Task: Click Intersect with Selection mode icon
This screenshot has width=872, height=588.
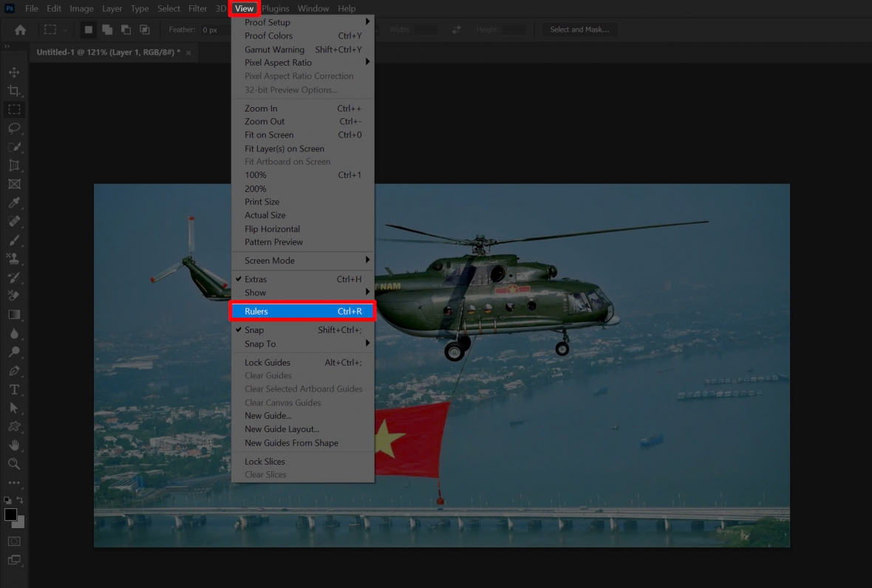Action: (x=145, y=30)
